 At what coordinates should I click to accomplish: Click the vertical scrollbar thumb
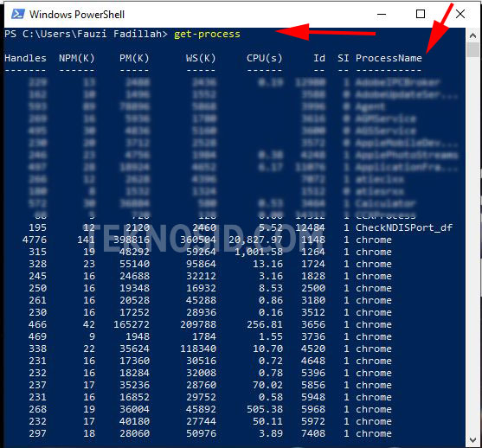[x=472, y=49]
